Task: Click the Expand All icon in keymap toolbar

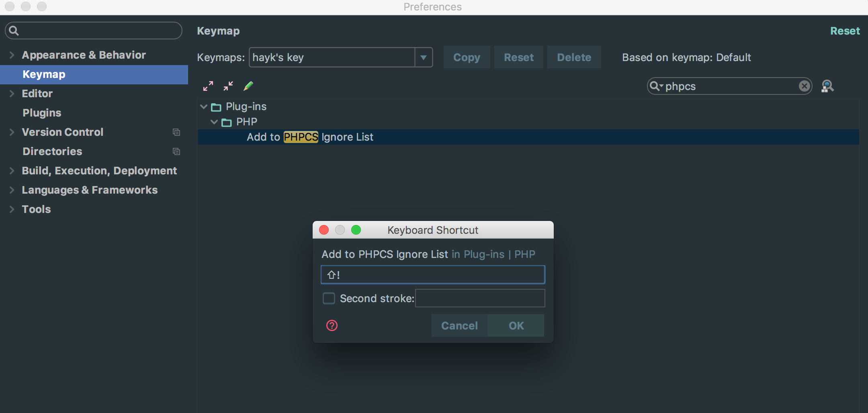Action: pos(208,86)
